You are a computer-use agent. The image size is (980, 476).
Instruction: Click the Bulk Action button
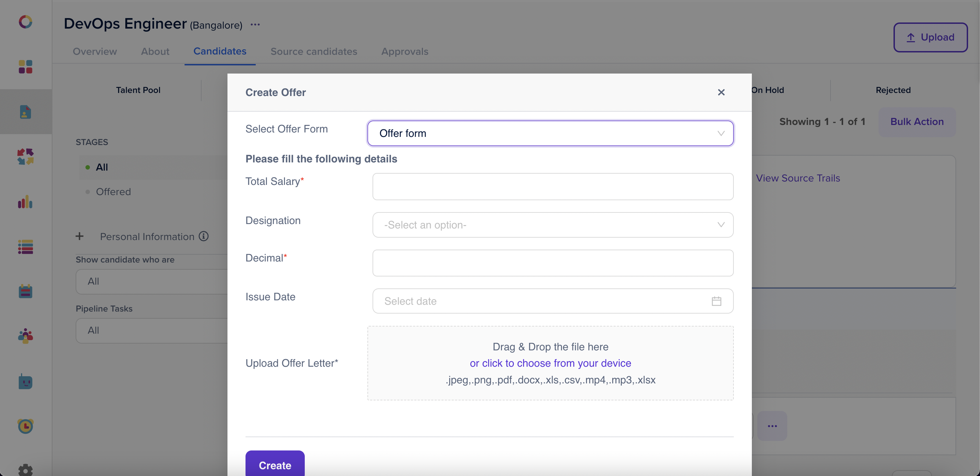[x=917, y=122]
